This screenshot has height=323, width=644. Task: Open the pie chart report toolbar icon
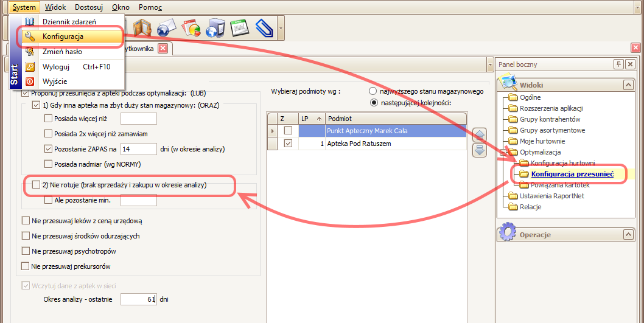click(192, 28)
